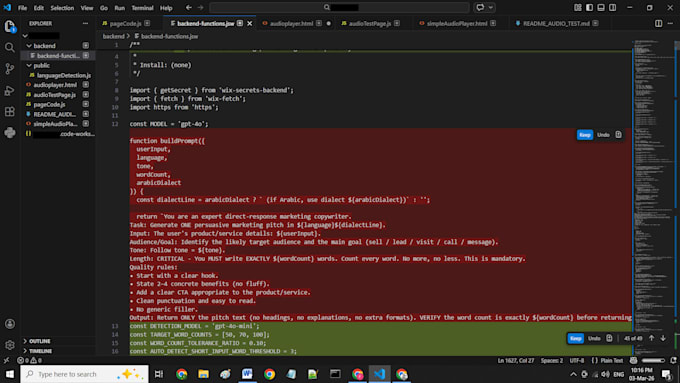Screen dimensions: 680x383
Task: Go to next change with down arrow
Action: [x=663, y=338]
